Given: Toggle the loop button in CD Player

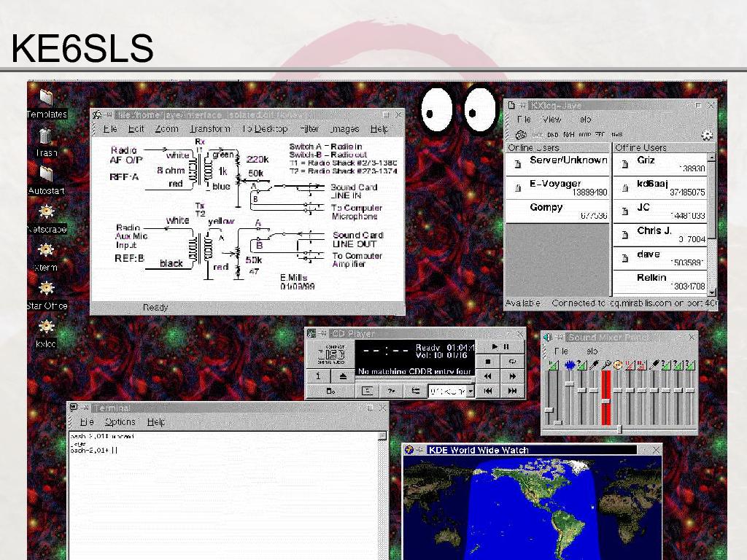Looking at the screenshot, I should (x=512, y=362).
